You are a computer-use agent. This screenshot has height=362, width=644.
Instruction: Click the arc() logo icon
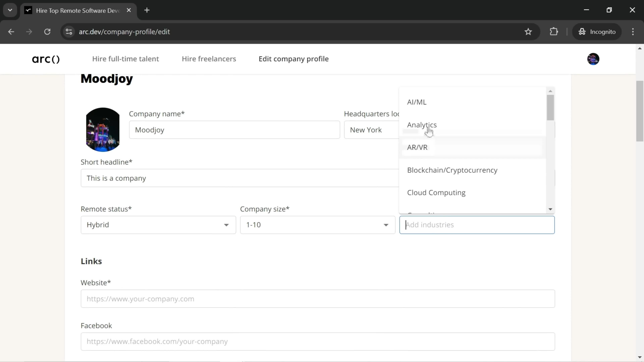point(46,59)
